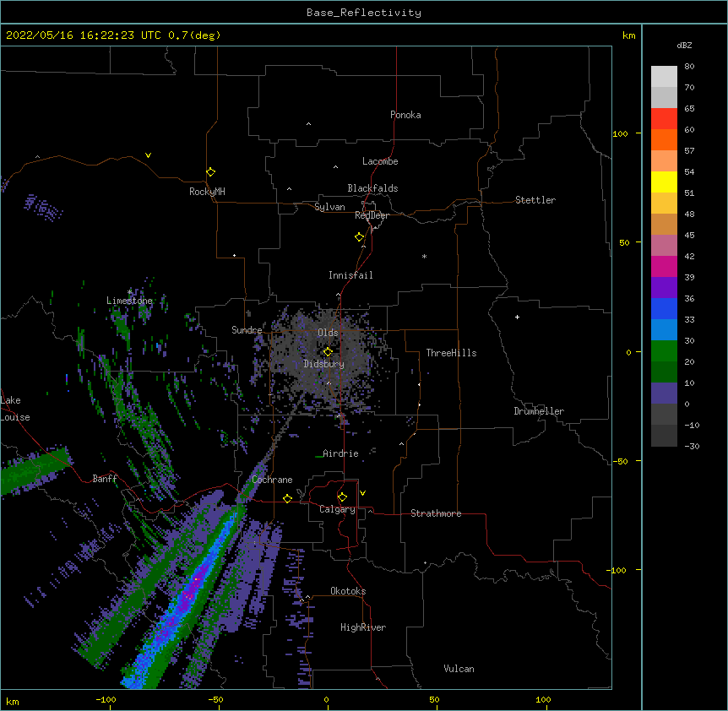Click the white plus marker northwest of Drumheller

[x=517, y=317]
